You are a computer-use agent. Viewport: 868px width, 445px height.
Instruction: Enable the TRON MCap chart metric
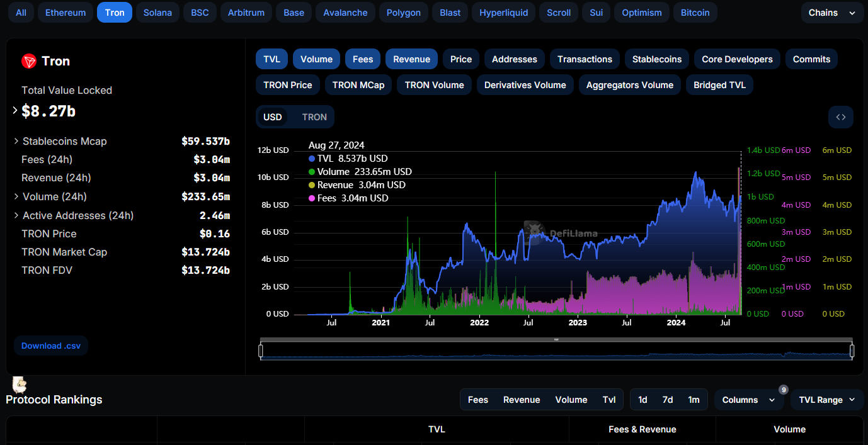click(x=358, y=85)
